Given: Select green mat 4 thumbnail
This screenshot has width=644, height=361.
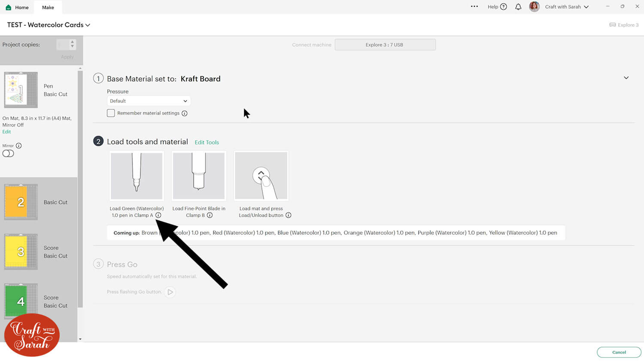Looking at the screenshot, I should [x=21, y=301].
